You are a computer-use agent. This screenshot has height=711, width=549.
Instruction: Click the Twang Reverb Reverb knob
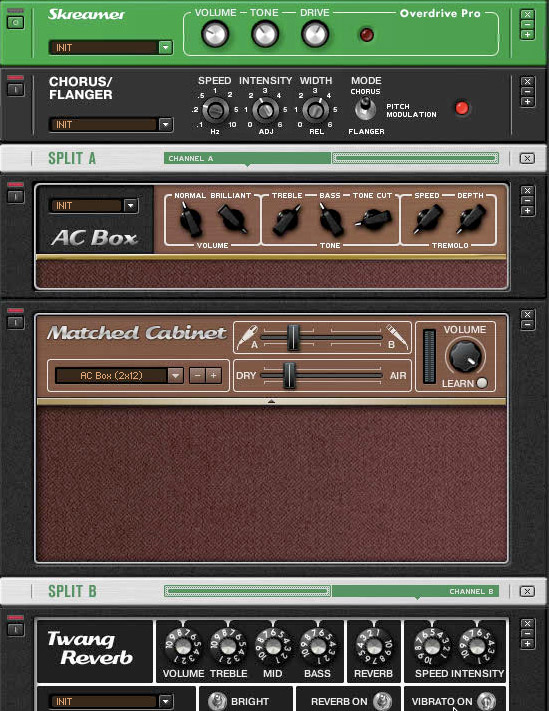[x=374, y=645]
